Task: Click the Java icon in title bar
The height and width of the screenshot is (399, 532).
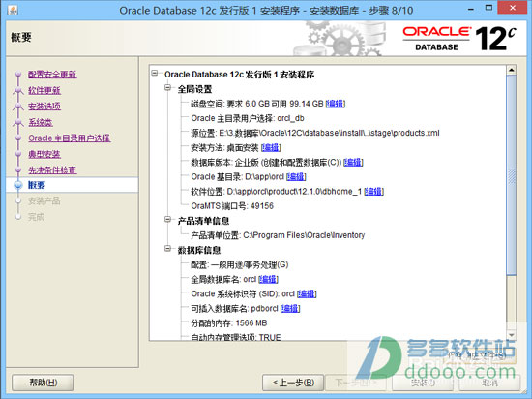Action: (x=13, y=10)
